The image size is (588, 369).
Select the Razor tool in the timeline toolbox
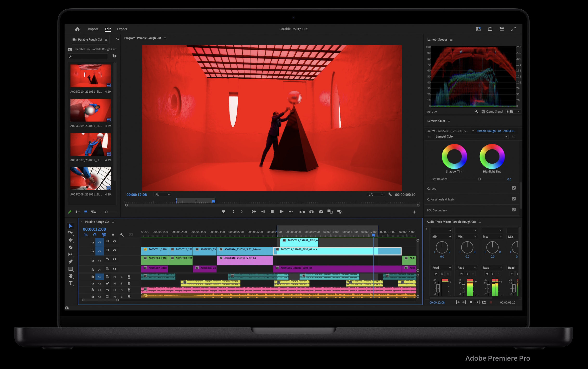click(x=70, y=247)
